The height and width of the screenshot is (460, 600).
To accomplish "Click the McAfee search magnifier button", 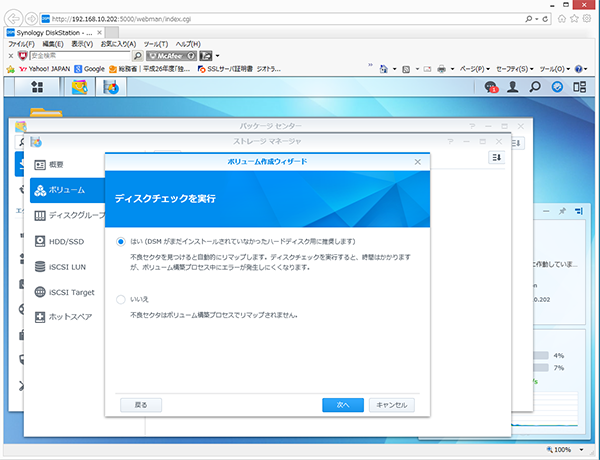I will pyautogui.click(x=137, y=56).
